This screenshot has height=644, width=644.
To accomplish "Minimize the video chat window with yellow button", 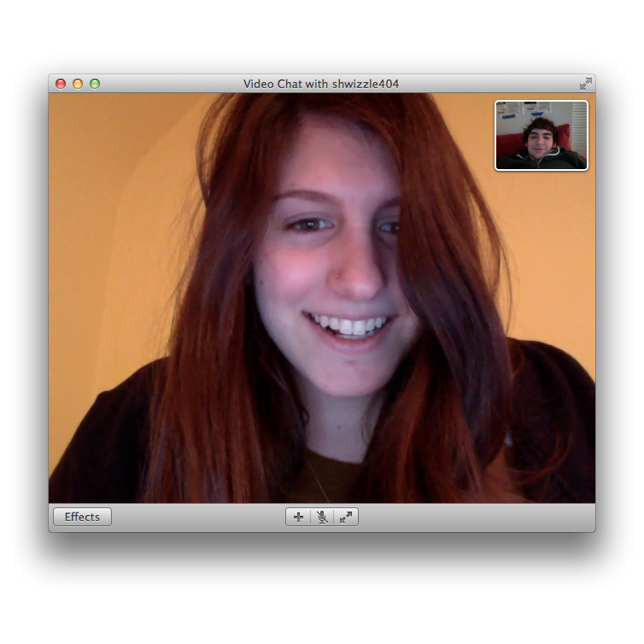I will (78, 84).
